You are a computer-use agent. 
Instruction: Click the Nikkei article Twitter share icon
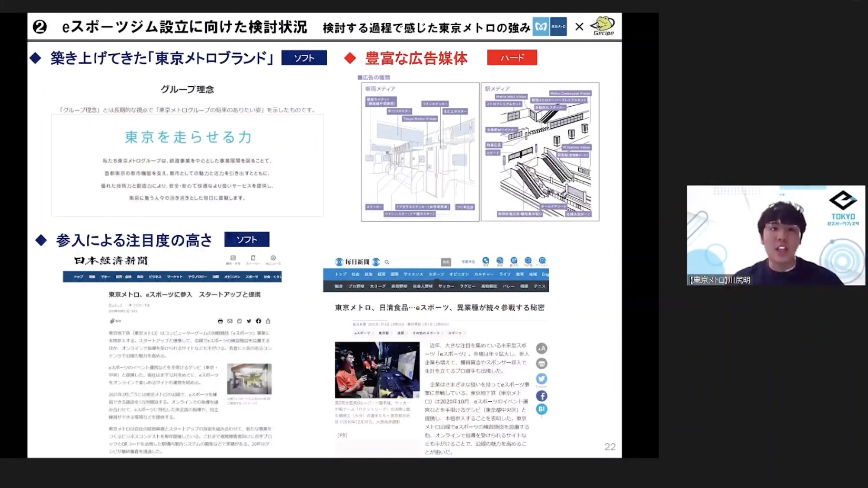click(x=249, y=321)
